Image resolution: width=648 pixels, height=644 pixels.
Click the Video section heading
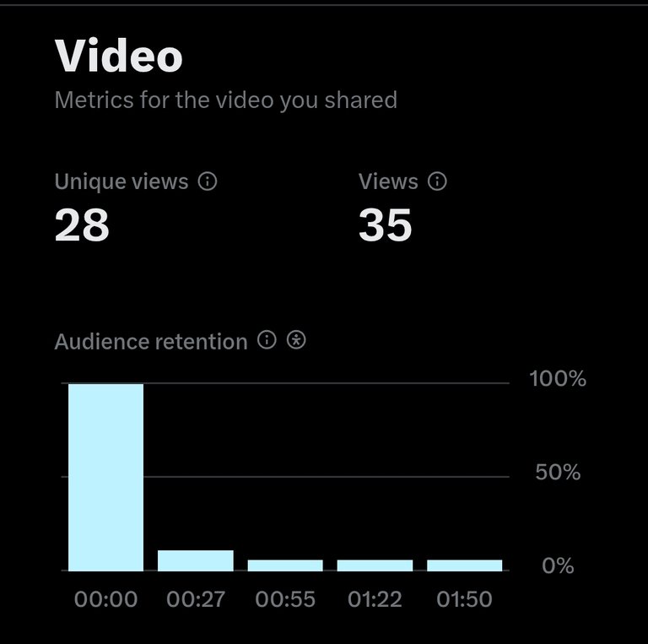point(119,56)
